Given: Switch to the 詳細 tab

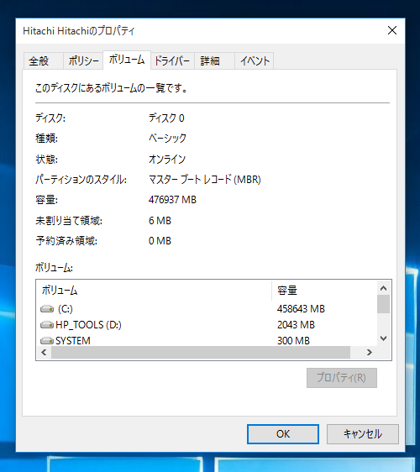Looking at the screenshot, I should (x=214, y=61).
